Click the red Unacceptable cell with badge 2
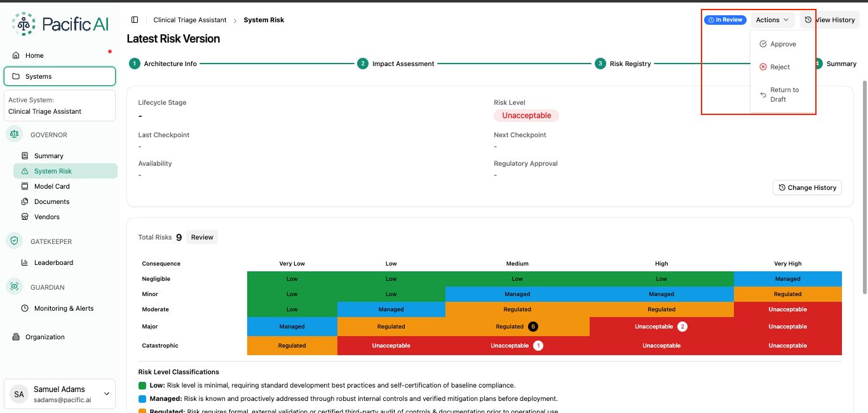Viewport: 868px width, 413px height. tap(661, 327)
